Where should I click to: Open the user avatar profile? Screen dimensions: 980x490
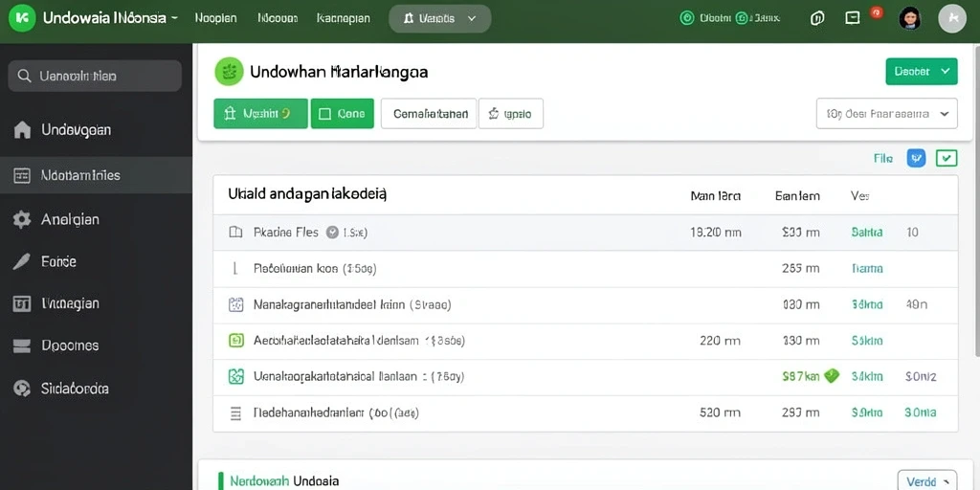click(x=910, y=18)
